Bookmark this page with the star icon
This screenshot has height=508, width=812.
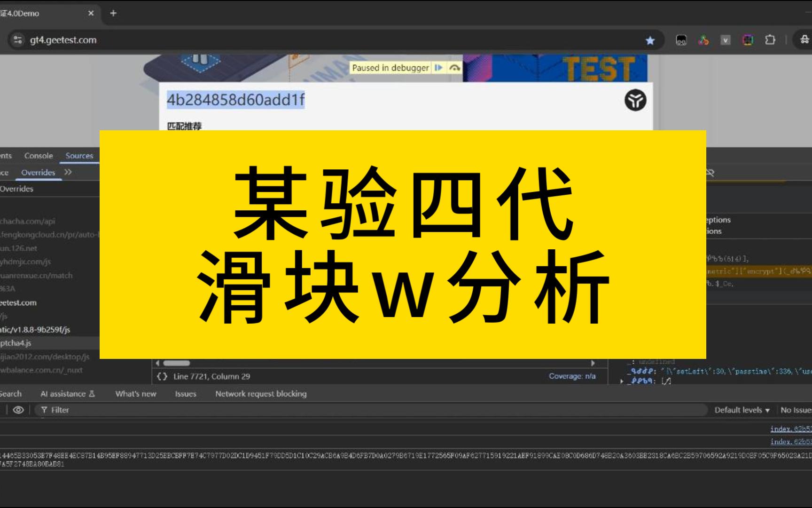(650, 40)
